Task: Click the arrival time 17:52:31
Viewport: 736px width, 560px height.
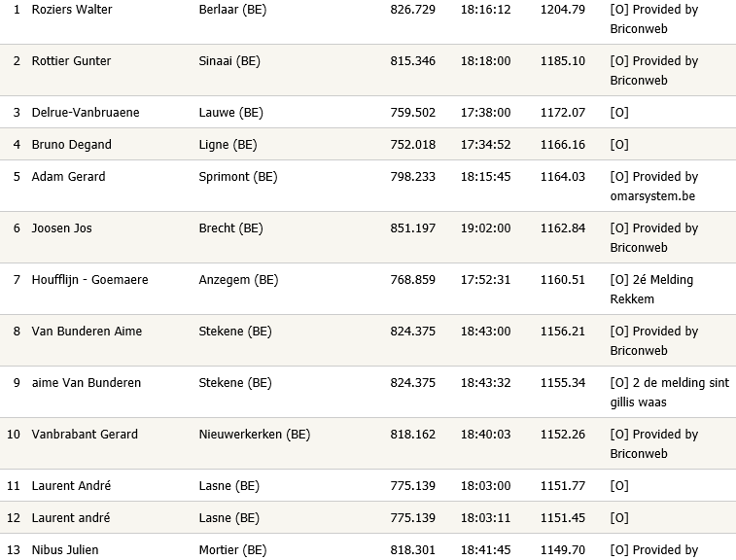Action: coord(485,280)
